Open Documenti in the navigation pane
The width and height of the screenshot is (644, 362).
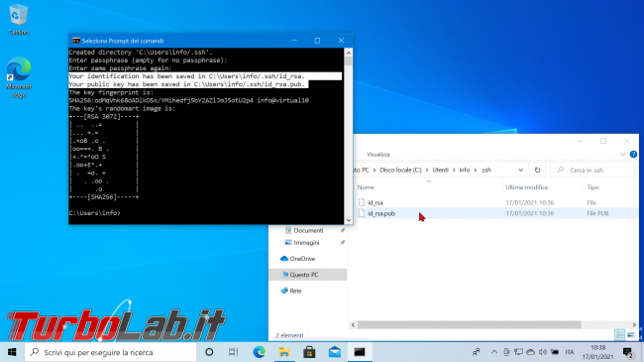point(308,230)
